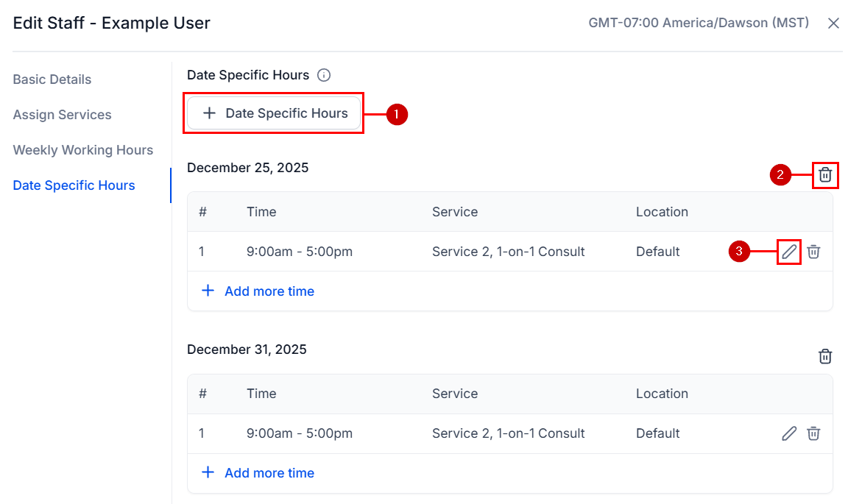Open the Assign Services section
The image size is (848, 504).
62,114
